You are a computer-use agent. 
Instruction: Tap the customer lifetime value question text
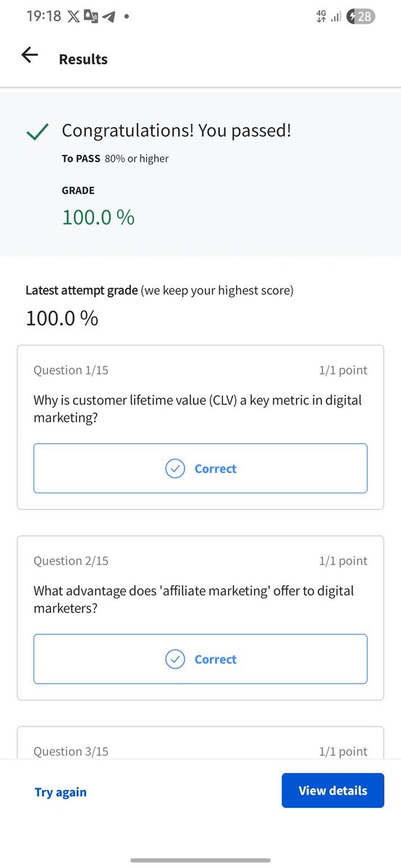[x=198, y=409]
